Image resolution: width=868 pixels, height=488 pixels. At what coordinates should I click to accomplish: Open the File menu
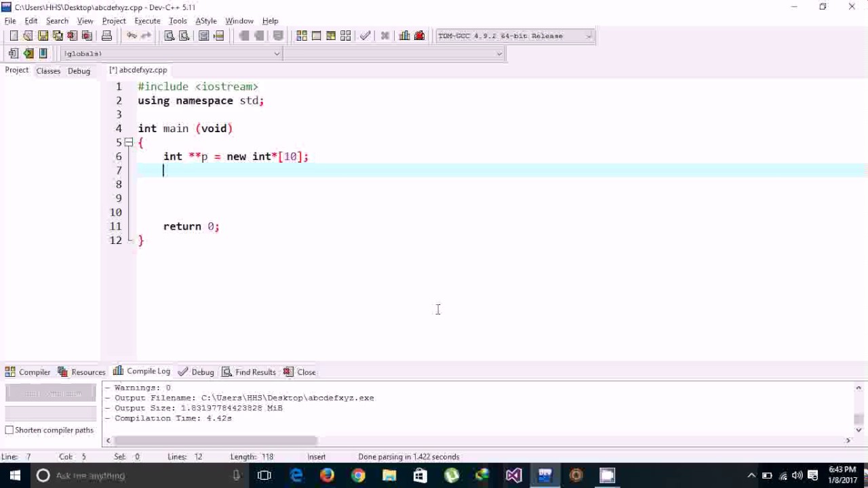click(x=10, y=21)
